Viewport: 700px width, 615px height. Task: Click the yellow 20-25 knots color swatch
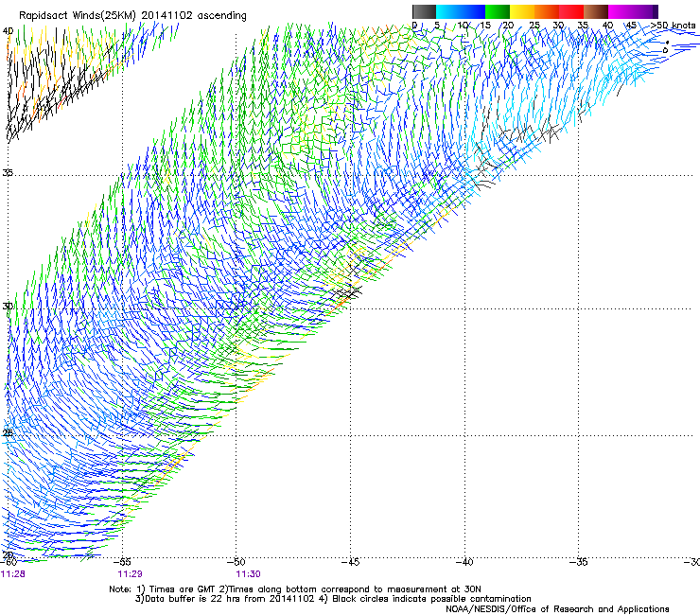click(x=522, y=11)
